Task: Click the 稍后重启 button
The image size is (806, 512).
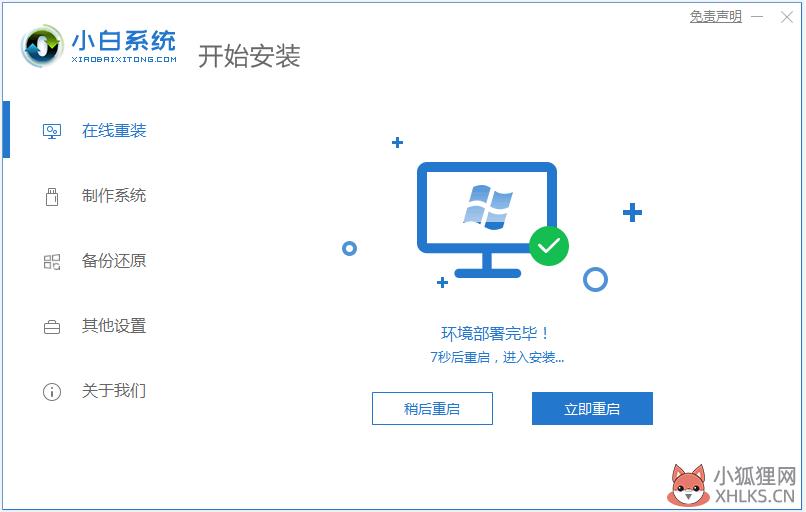Action: point(432,409)
